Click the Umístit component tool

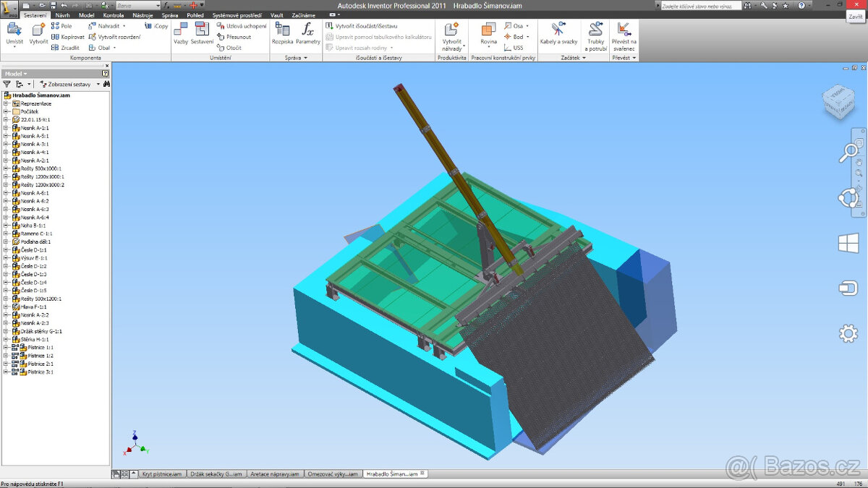(14, 33)
